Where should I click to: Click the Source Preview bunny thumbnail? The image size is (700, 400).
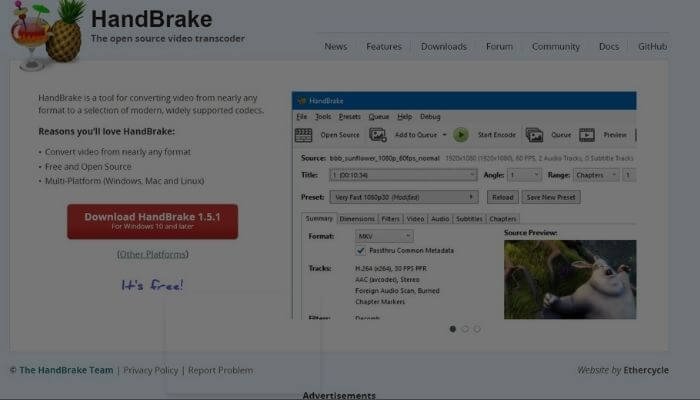click(x=570, y=279)
